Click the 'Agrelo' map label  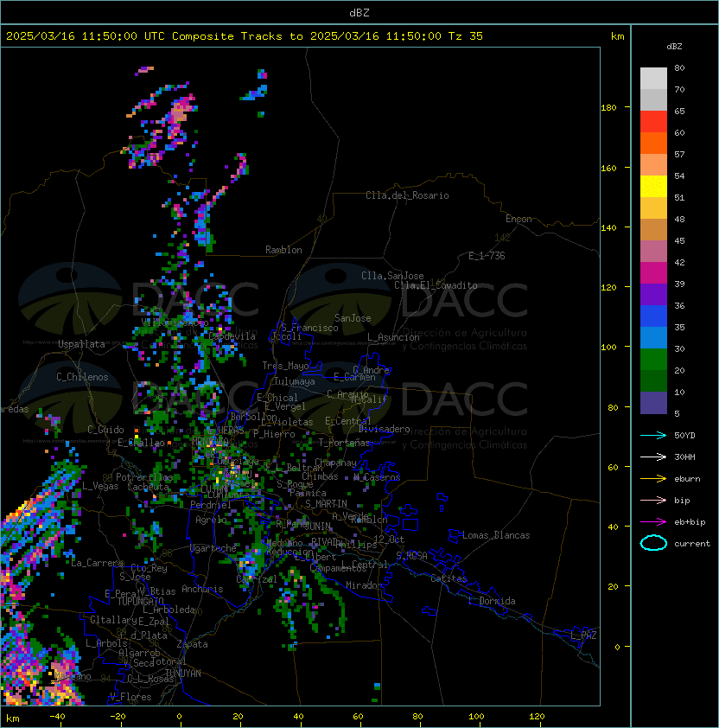pos(211,520)
